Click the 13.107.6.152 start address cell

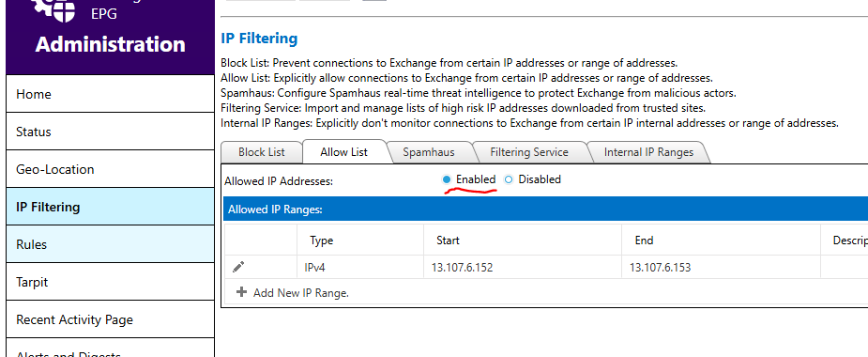523,267
